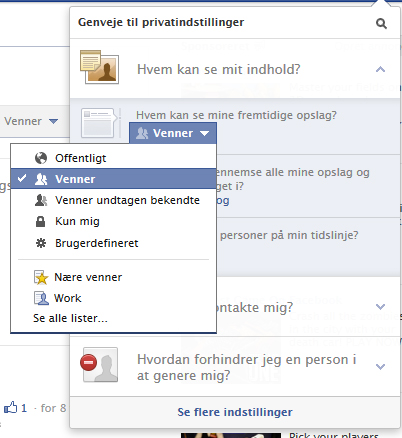
Task: Open the gray Venner dropdown in the background
Action: tap(30, 121)
